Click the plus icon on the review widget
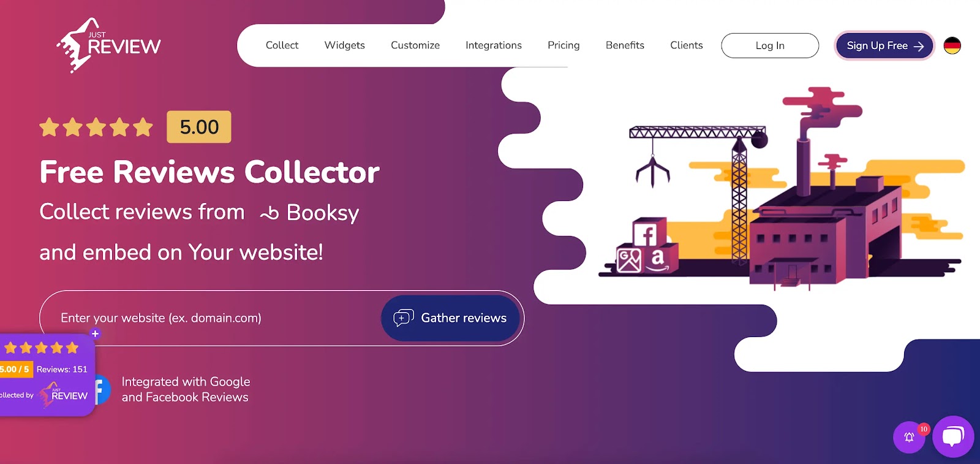The height and width of the screenshot is (464, 980). [x=95, y=333]
